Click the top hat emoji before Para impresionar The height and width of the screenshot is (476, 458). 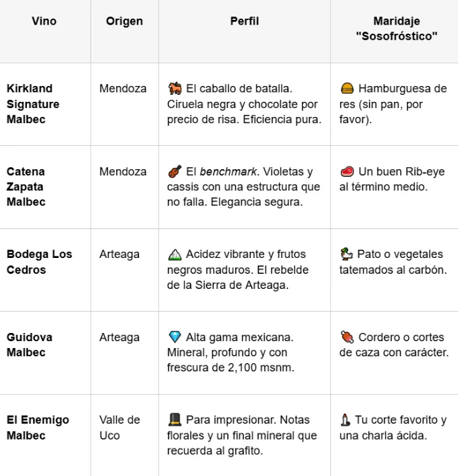(x=174, y=420)
